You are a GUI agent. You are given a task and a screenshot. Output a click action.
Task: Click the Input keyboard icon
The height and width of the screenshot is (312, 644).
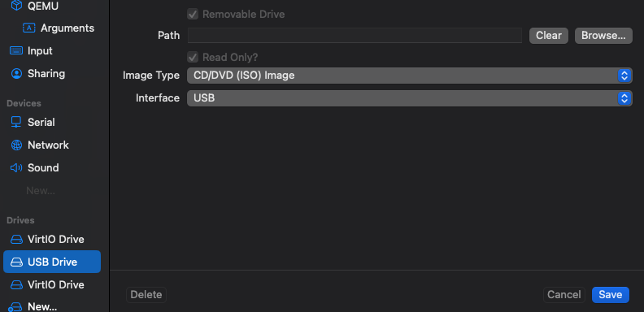tap(16, 50)
